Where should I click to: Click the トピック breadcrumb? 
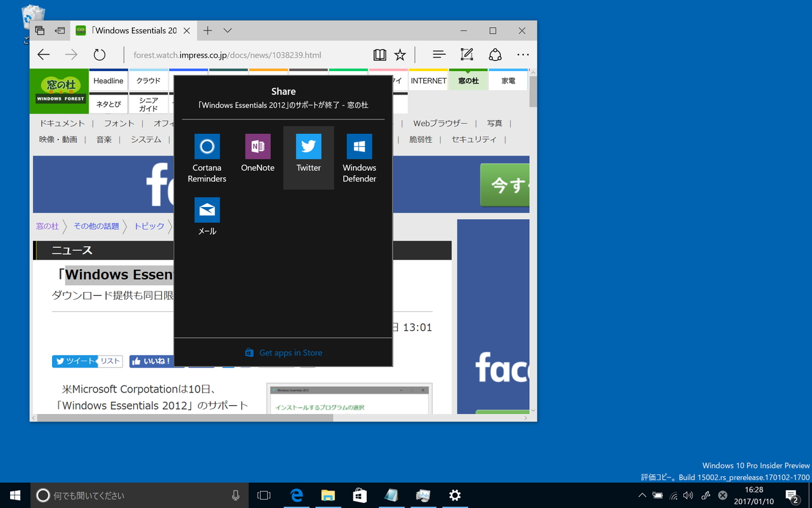click(x=149, y=226)
